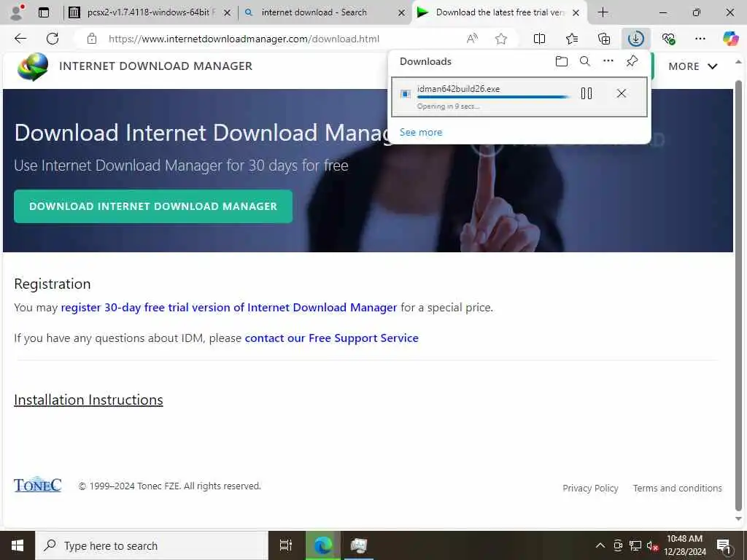Open the tab actions menu icon

tap(43, 12)
